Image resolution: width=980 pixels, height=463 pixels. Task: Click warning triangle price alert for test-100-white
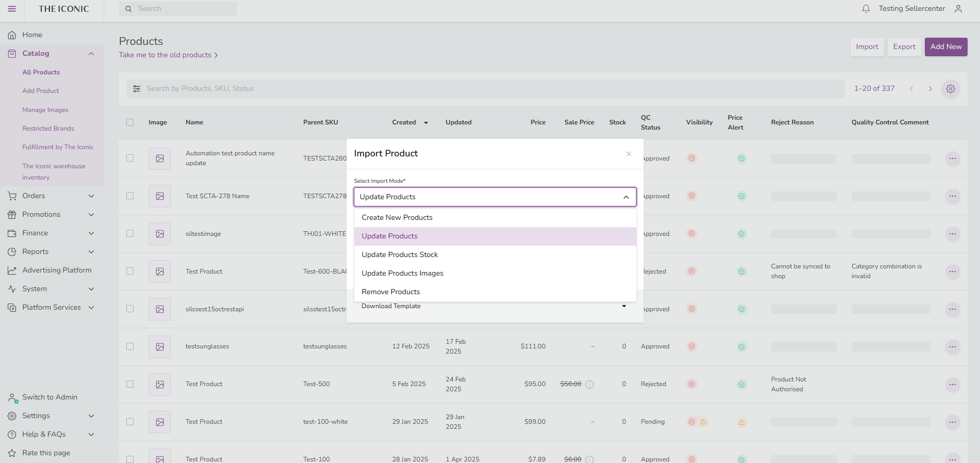[742, 422]
